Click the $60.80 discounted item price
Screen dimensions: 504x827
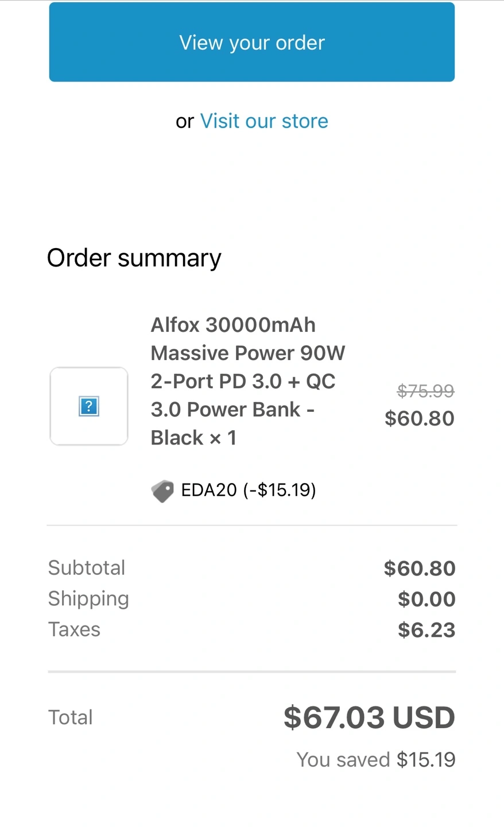coord(420,419)
